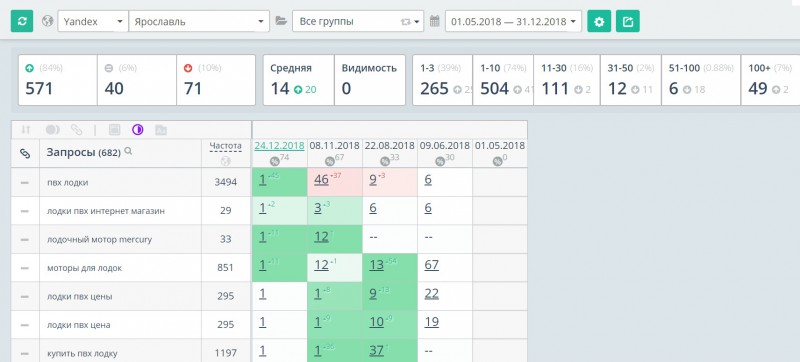Open the 24.12.2018 date column link
Viewport: 800px width, 362px height.
pos(280,146)
